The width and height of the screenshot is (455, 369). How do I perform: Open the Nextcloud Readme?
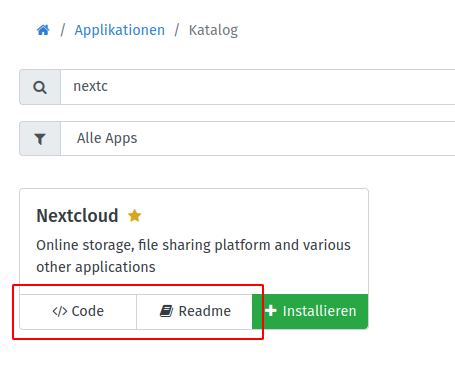coord(194,311)
